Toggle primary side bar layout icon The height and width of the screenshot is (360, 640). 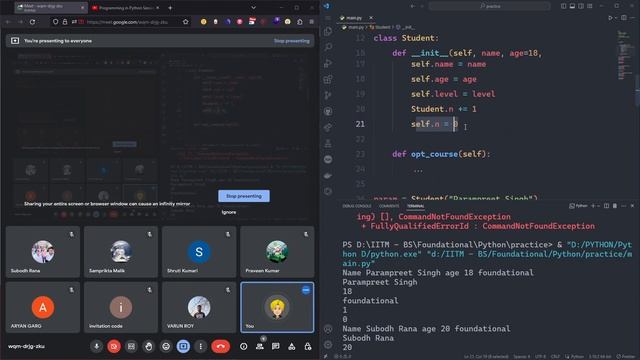tap(563, 6)
